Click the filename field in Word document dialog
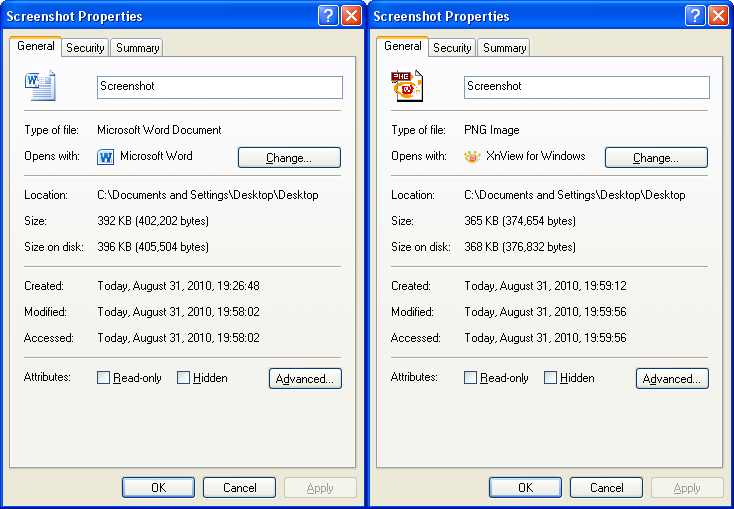 coord(220,87)
